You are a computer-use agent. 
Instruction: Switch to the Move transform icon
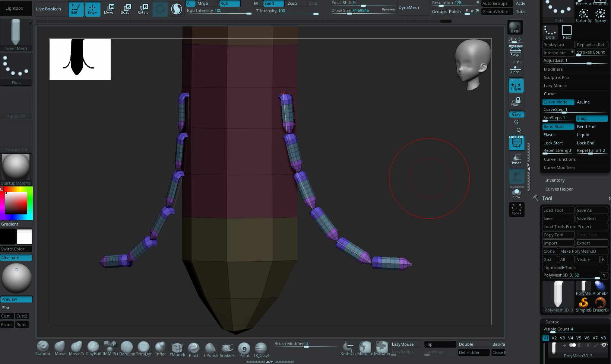(x=109, y=9)
